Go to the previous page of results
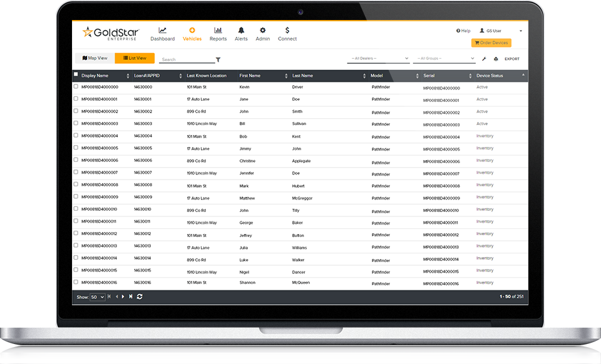The height and width of the screenshot is (364, 601). point(117,296)
